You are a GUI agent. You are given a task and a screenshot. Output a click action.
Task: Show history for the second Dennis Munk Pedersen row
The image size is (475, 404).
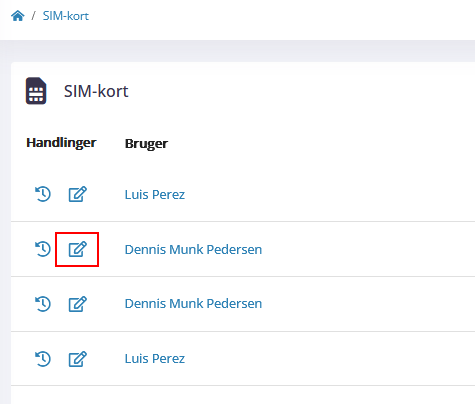point(43,304)
